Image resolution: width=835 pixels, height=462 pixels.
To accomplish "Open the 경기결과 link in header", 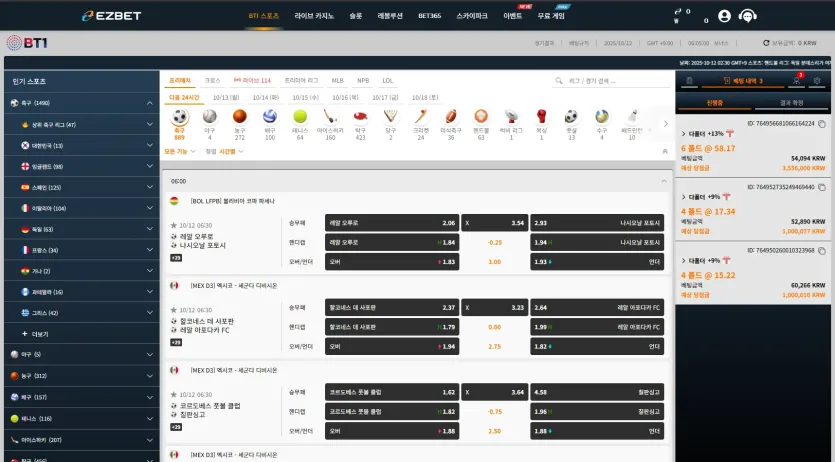I will pyautogui.click(x=544, y=43).
